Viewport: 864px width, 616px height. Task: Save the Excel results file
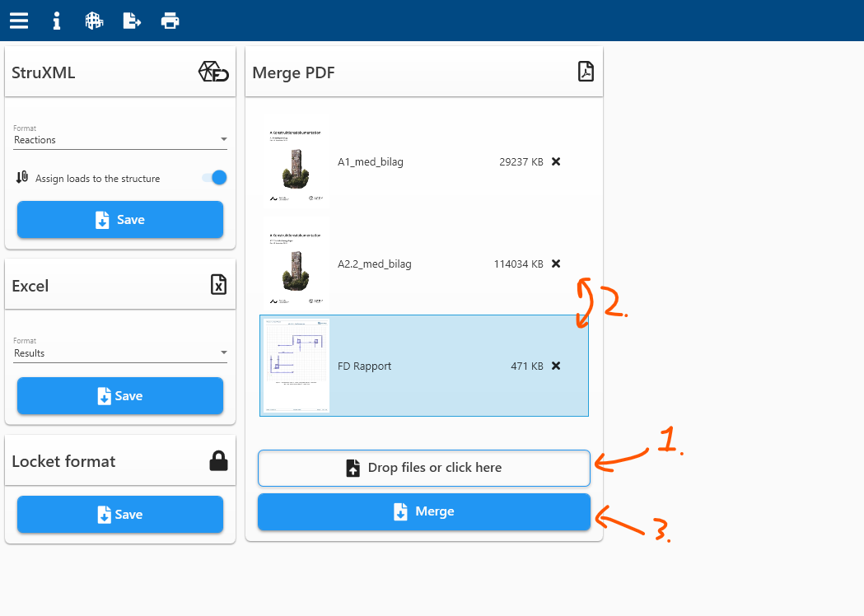[120, 395]
